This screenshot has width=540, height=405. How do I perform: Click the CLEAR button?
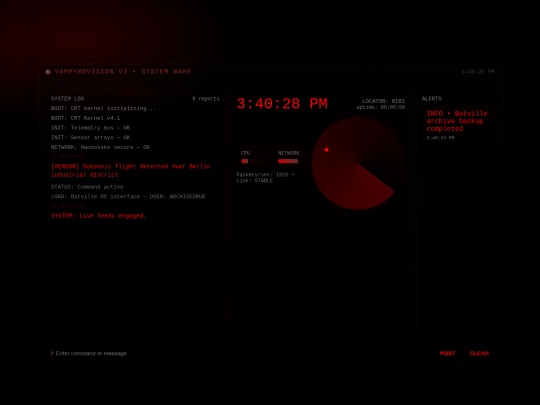pyautogui.click(x=479, y=353)
